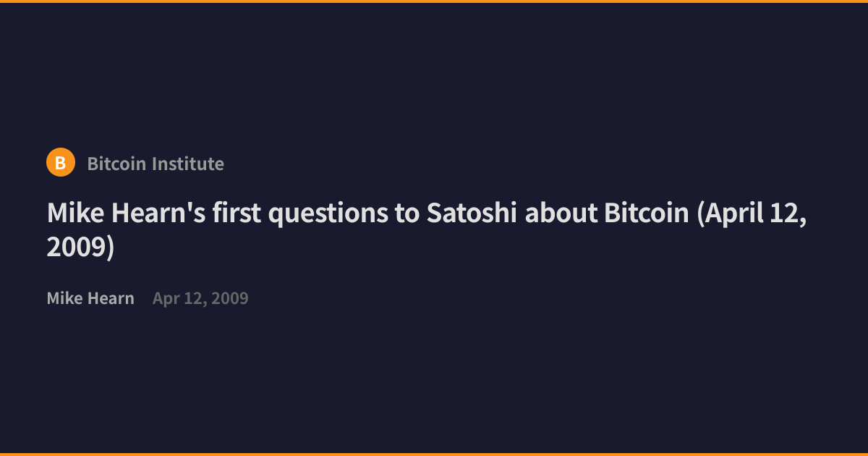Select the author name Mike Hearn

[x=90, y=298]
